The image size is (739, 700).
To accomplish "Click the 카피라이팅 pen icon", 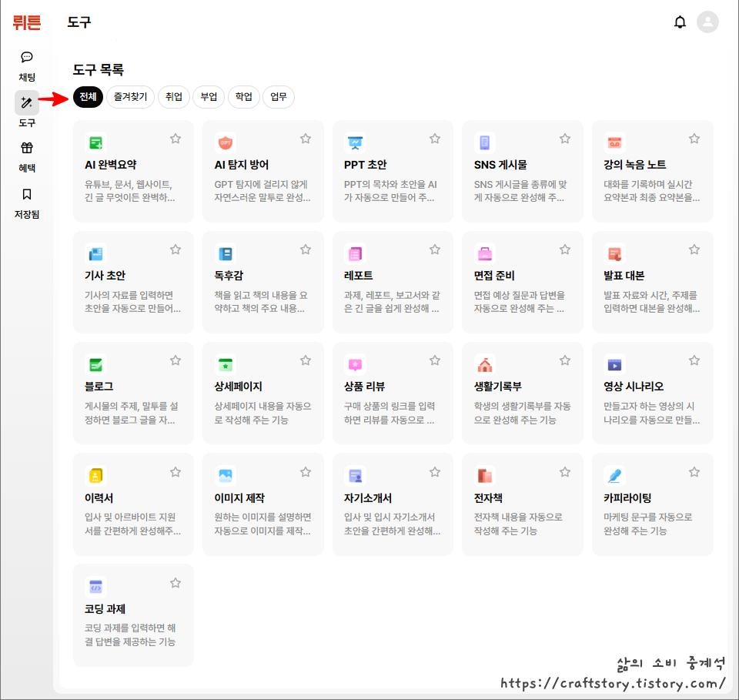I will point(614,476).
